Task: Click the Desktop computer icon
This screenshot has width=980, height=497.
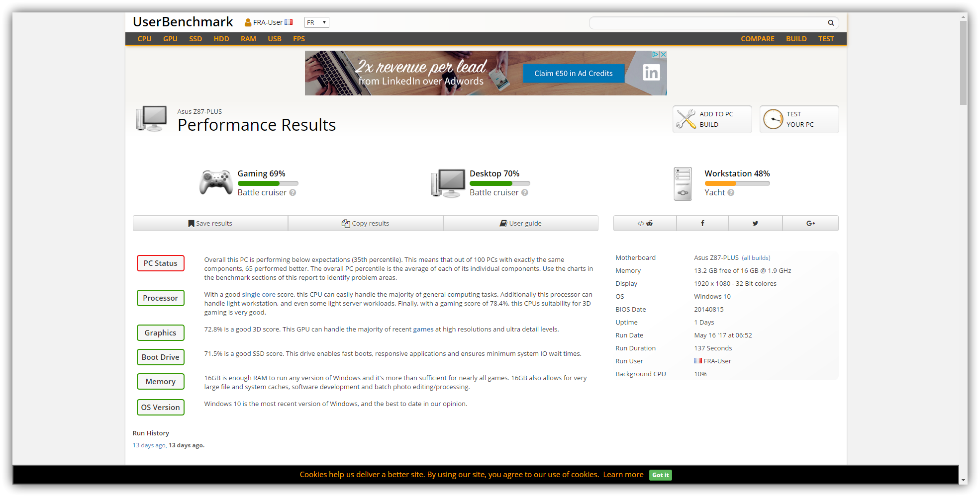Action: [448, 183]
